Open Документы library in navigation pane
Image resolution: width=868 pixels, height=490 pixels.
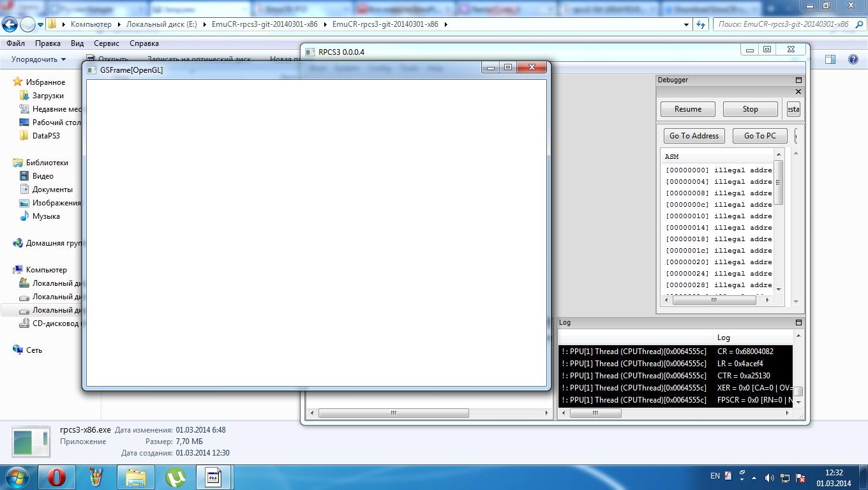coord(52,189)
